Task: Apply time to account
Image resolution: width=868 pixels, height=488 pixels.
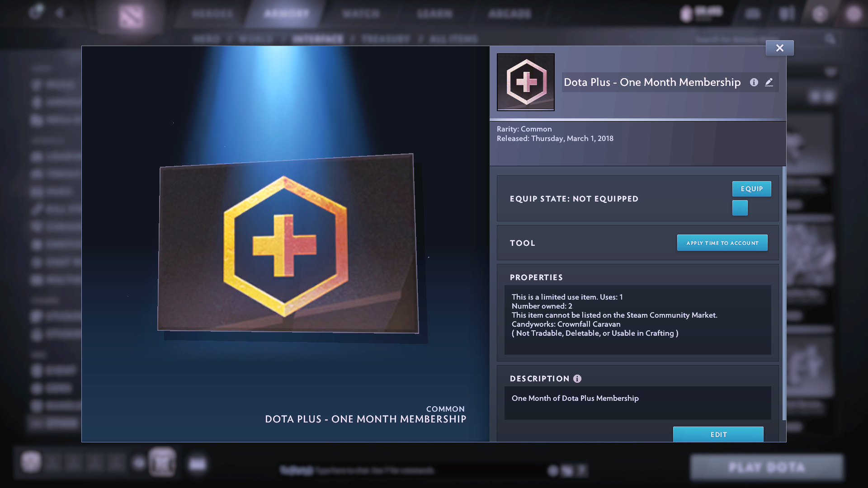Action: [x=722, y=243]
